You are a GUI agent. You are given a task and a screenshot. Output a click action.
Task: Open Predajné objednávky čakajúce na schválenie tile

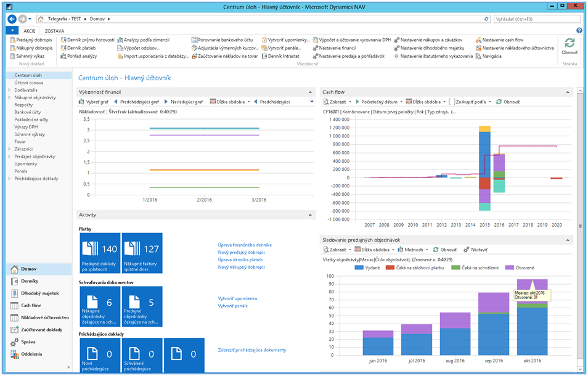pyautogui.click(x=142, y=306)
